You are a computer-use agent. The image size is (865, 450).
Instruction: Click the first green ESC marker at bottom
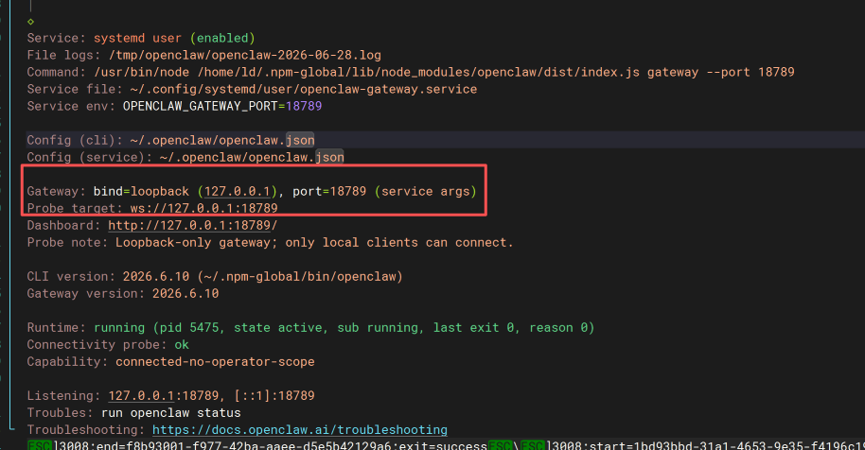[39, 445]
